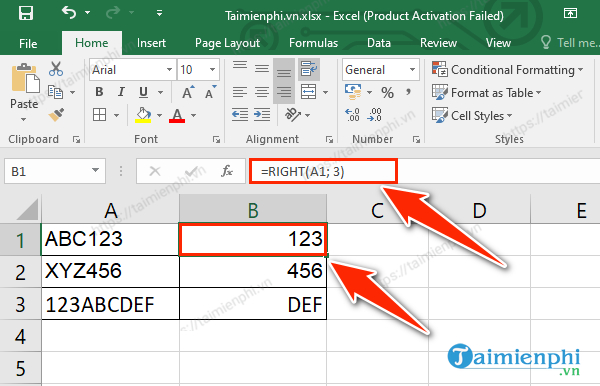The image size is (600, 386).
Task: Expand underline style options
Action: (160, 92)
